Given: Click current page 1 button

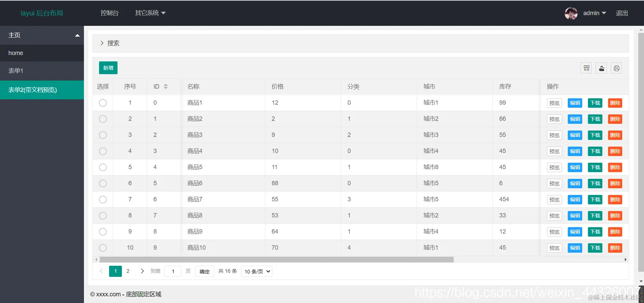Looking at the screenshot, I should coord(116,271).
